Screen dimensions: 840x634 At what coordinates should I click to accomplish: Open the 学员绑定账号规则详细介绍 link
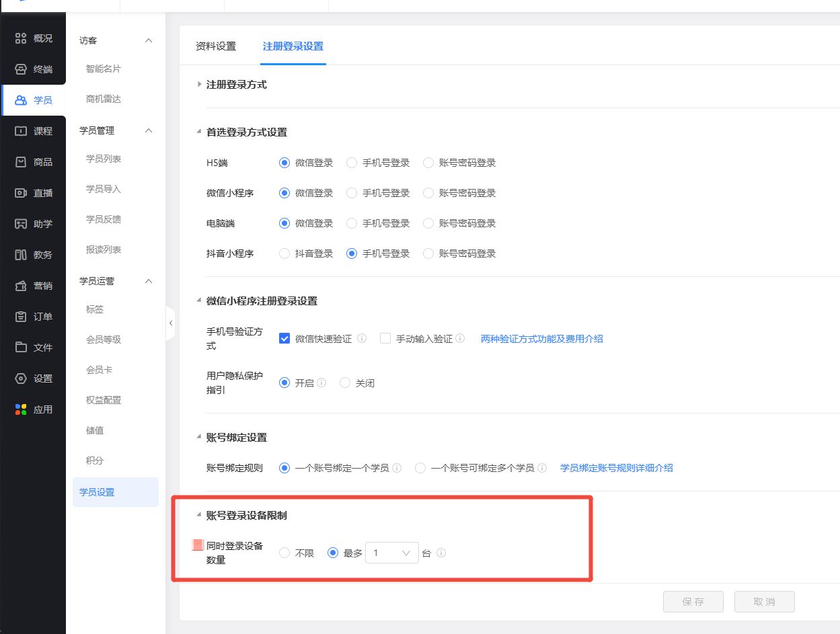pos(616,468)
